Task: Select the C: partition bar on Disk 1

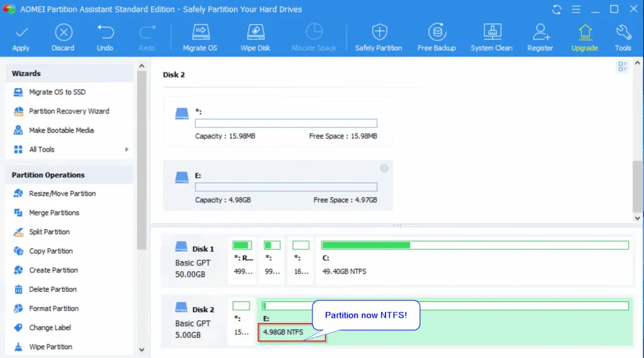Action: point(475,258)
